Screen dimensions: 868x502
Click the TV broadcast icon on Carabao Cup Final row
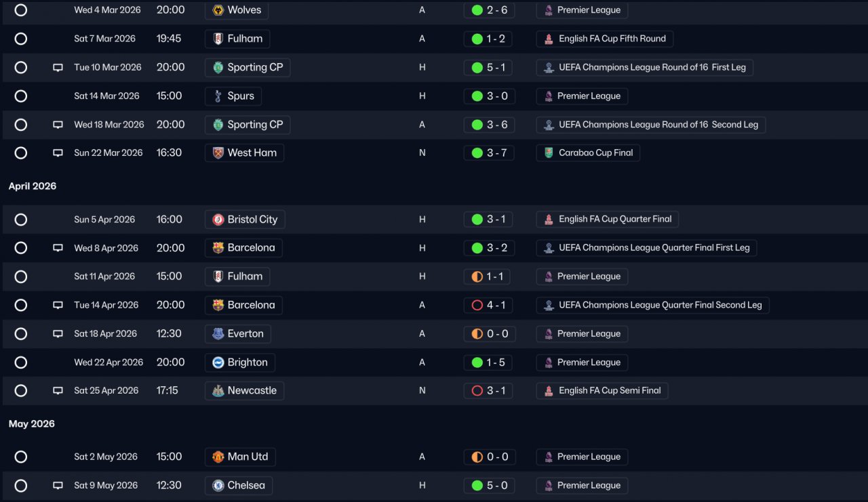(x=58, y=153)
